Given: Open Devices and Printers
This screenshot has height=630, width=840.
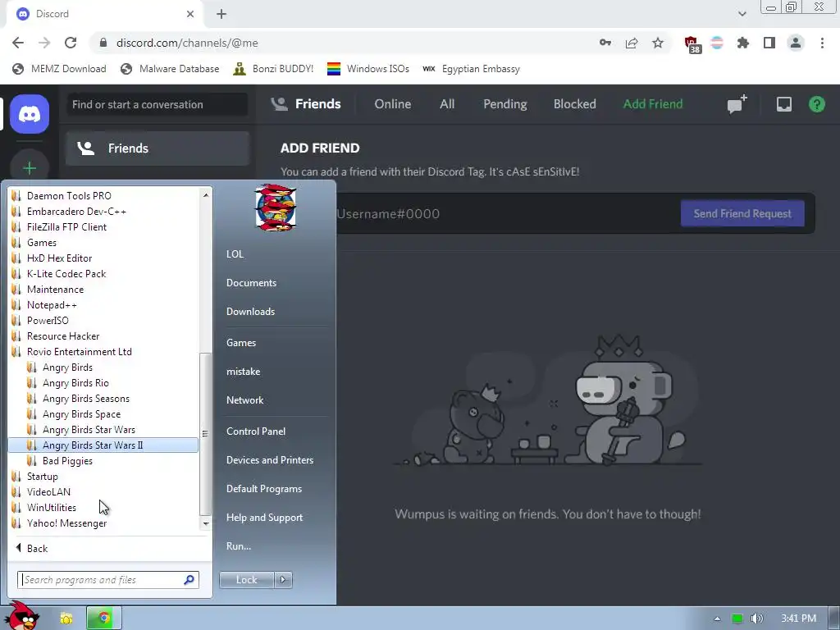Looking at the screenshot, I should coord(270,460).
